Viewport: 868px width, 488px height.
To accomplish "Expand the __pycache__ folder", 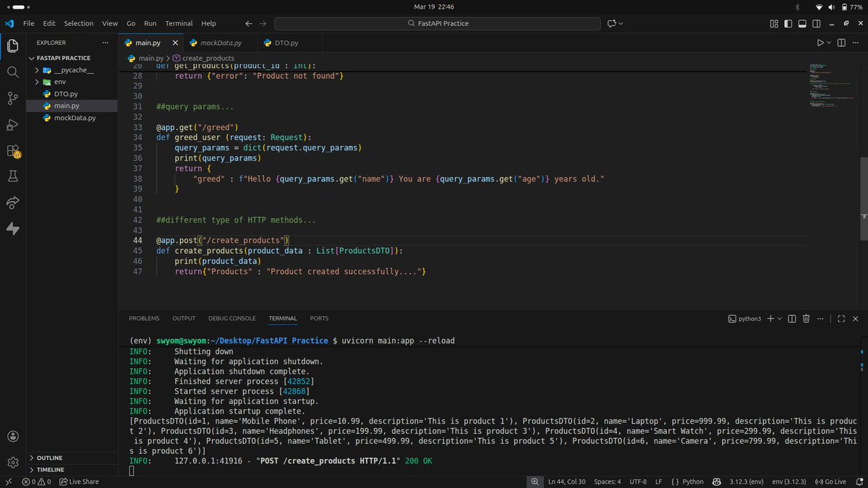I will click(x=72, y=70).
